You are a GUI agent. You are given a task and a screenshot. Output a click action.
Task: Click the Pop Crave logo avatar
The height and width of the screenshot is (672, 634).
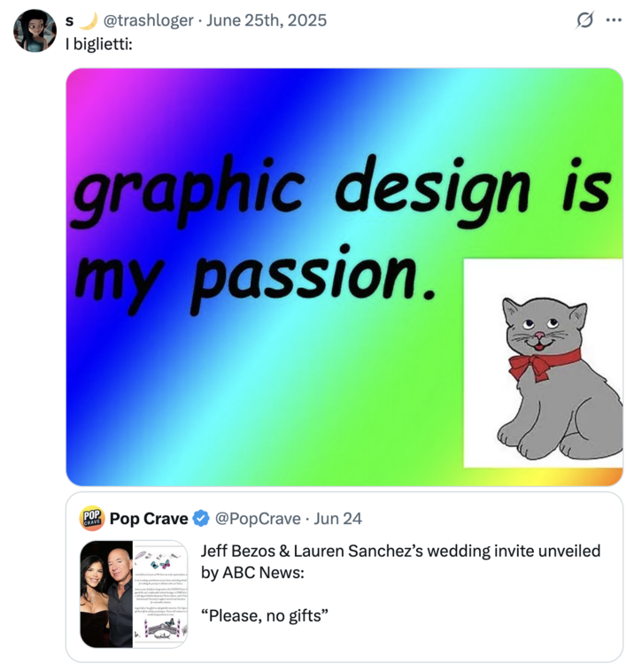(92, 518)
